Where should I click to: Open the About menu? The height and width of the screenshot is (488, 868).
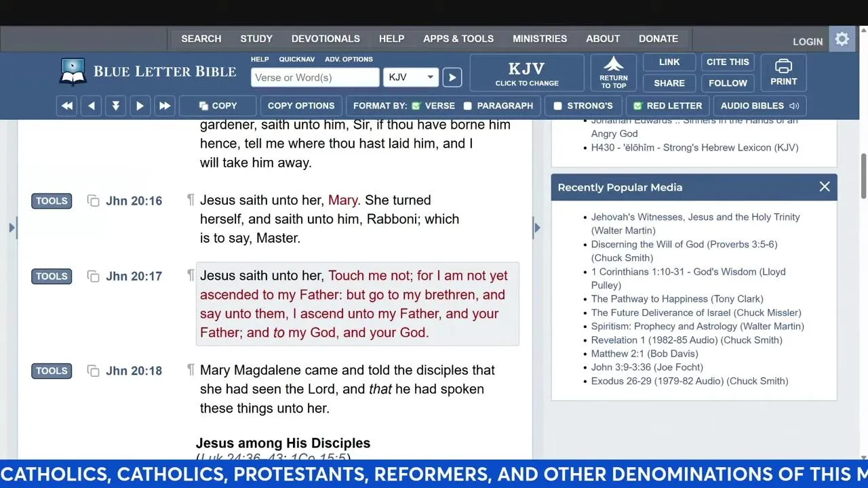(603, 39)
